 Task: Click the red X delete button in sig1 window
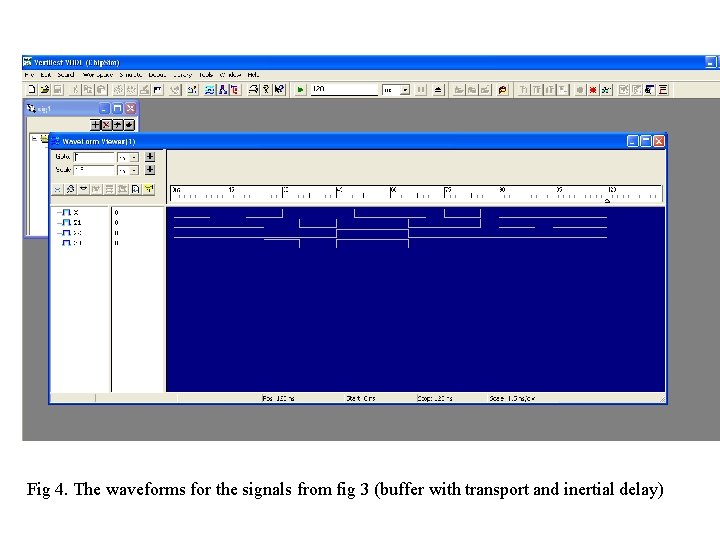pyautogui.click(x=106, y=124)
